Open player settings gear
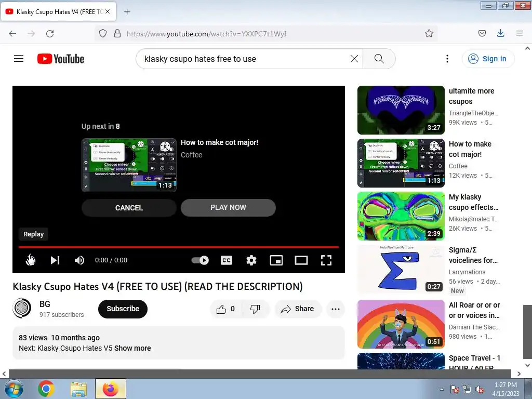Viewport: 532px width, 399px height. pyautogui.click(x=251, y=260)
